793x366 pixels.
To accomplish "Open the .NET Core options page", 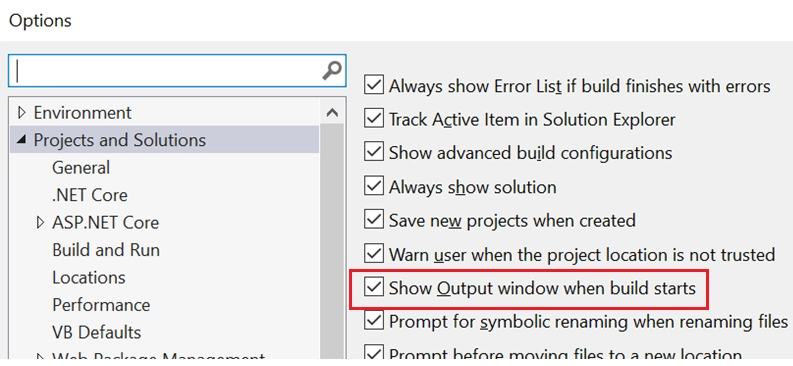I will [x=90, y=195].
